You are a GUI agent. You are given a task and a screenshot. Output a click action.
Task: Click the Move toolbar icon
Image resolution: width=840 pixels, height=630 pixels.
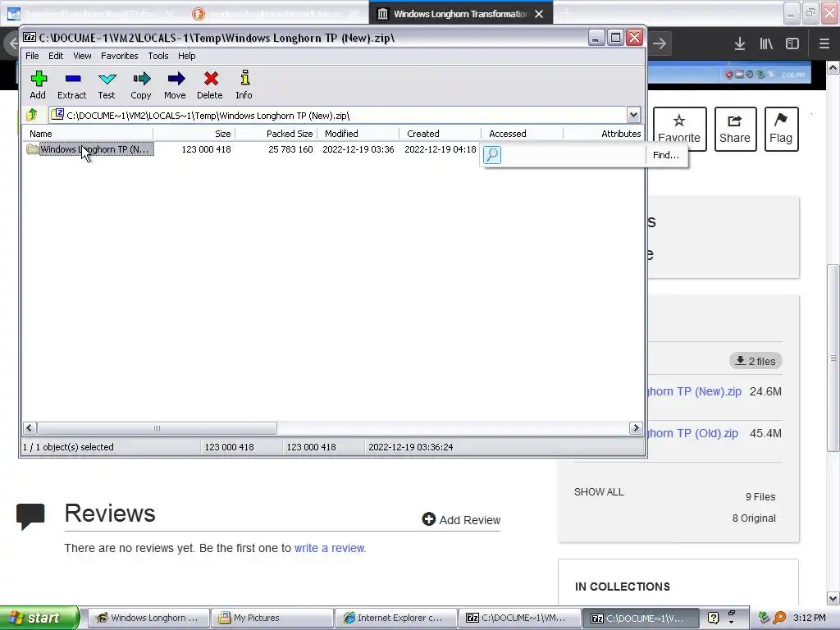coord(176,79)
